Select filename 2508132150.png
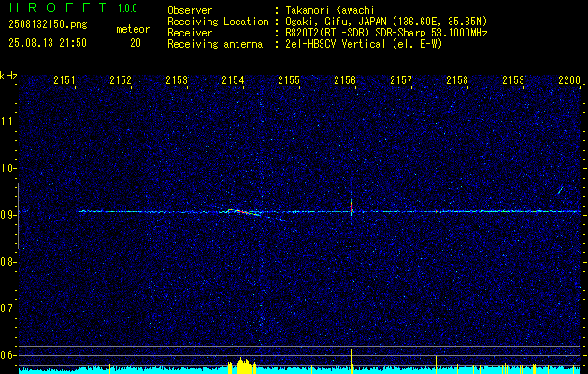 point(48,24)
